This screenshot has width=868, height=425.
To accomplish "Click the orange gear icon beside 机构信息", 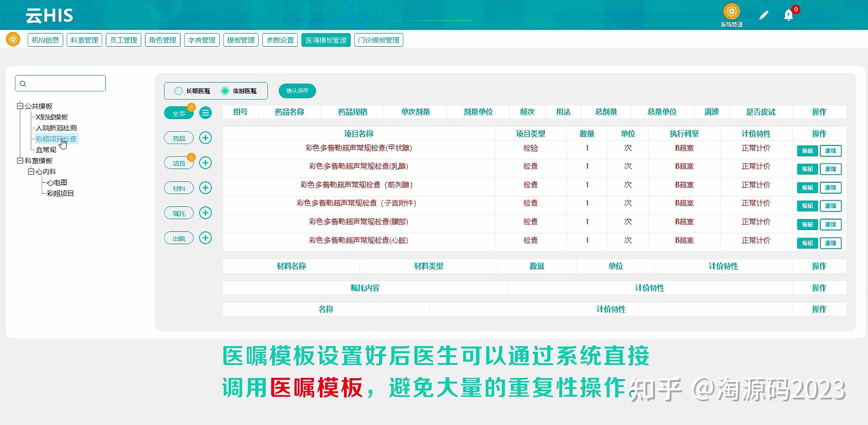I will pyautogui.click(x=13, y=39).
